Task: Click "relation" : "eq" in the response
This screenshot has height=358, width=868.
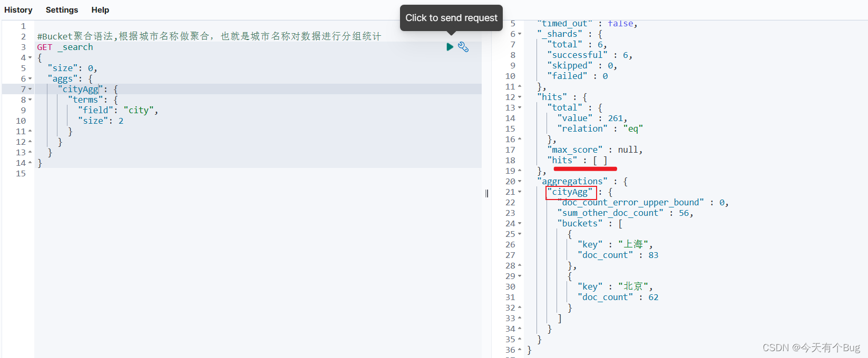Action: (x=600, y=128)
